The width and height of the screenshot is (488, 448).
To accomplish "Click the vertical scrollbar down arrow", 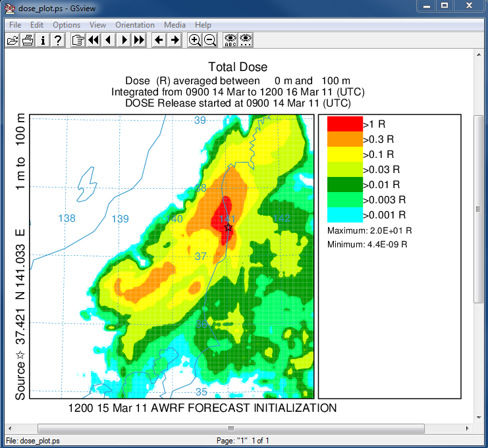I will click(479, 417).
